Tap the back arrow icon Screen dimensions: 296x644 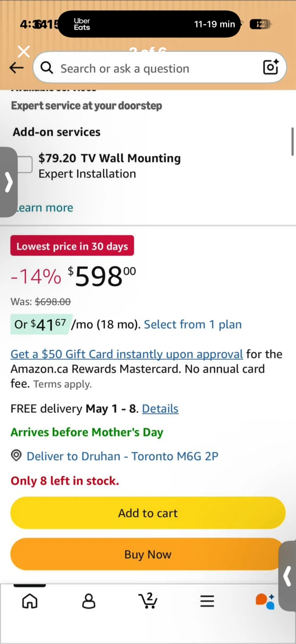pos(17,68)
